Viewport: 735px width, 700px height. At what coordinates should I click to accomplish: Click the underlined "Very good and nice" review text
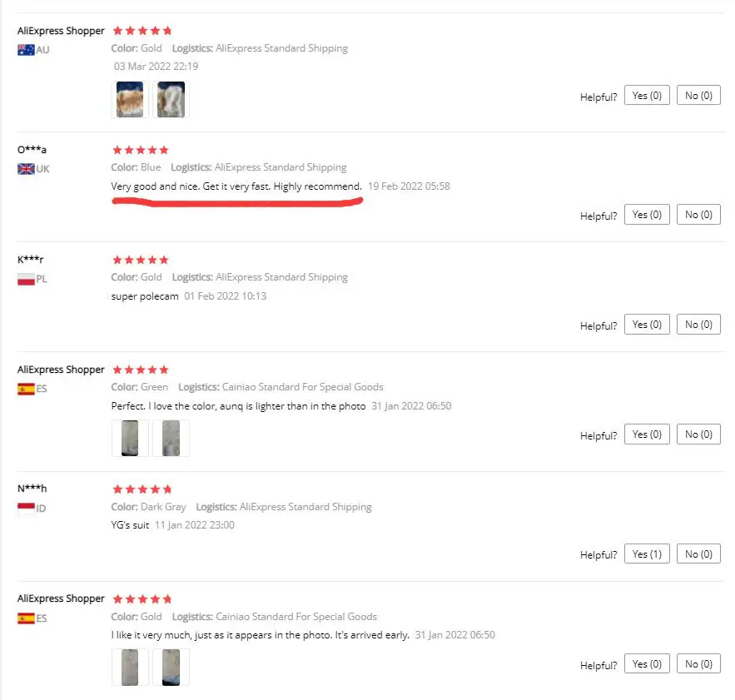click(x=236, y=186)
